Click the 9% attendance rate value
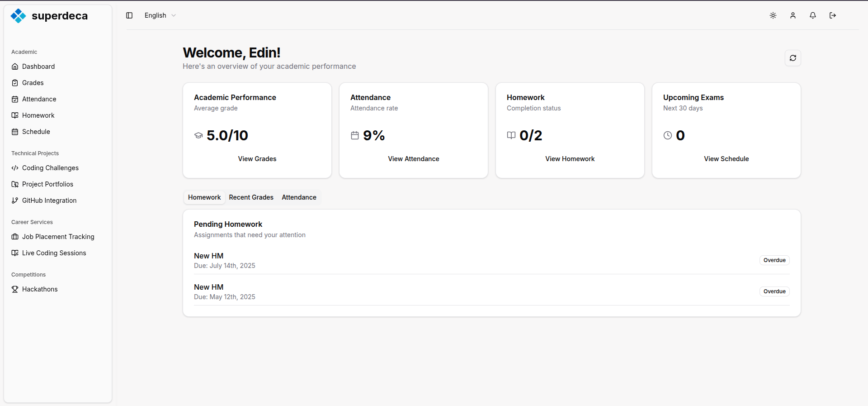Image resolution: width=868 pixels, height=406 pixels. point(374,135)
